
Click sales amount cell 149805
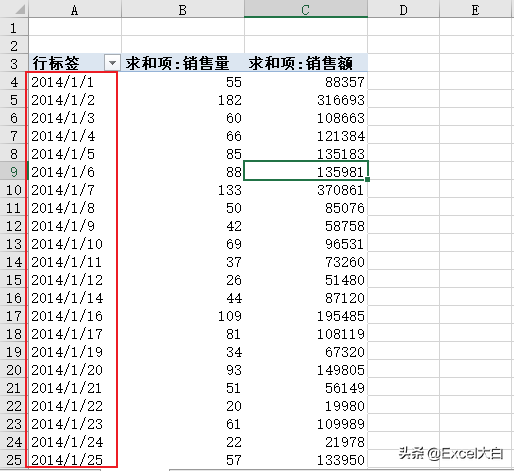coord(306,370)
